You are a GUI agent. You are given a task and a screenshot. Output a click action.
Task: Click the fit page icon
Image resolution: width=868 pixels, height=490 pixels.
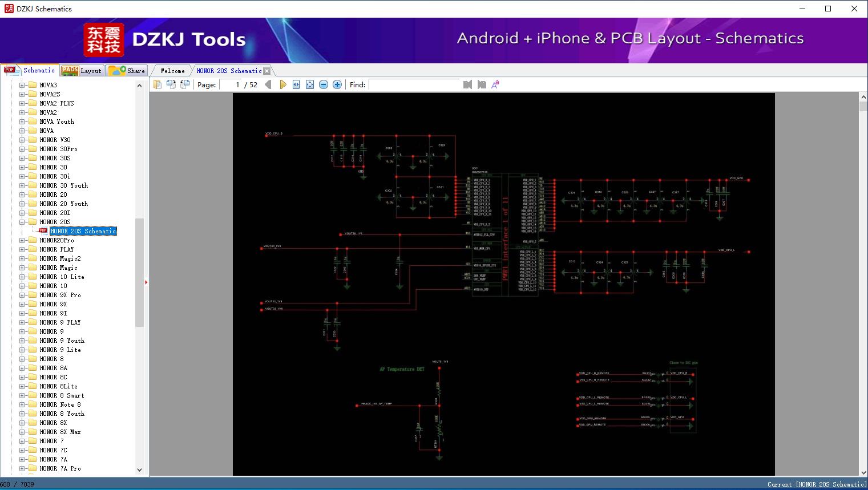(x=310, y=84)
